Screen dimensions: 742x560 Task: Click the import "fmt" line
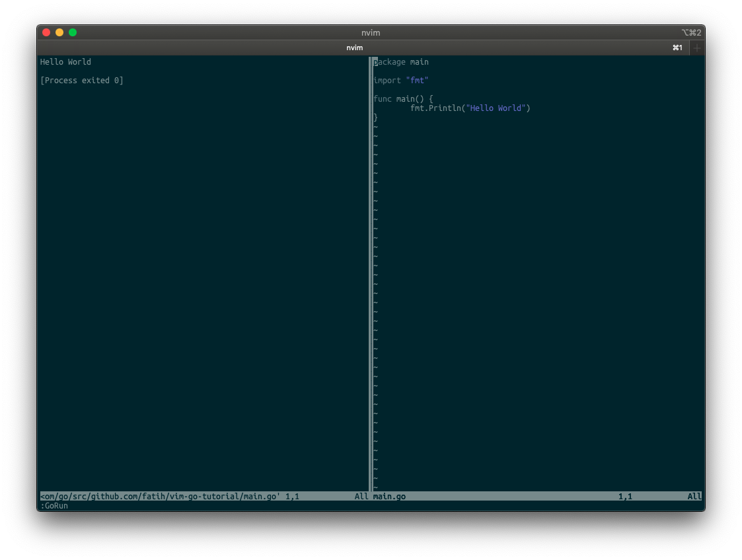(x=401, y=81)
